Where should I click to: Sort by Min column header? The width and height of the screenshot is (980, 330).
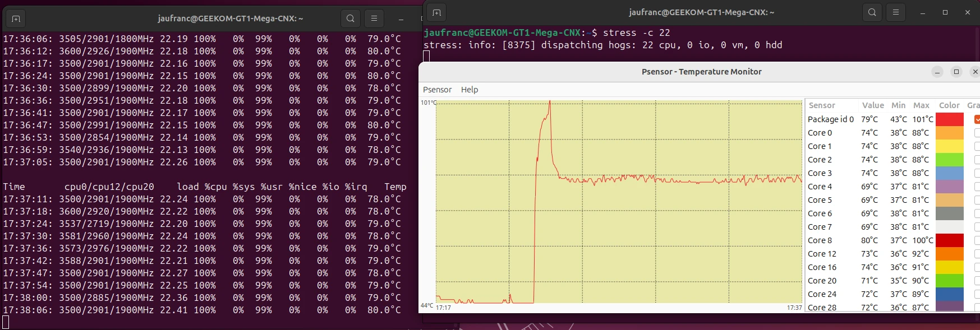pyautogui.click(x=898, y=105)
